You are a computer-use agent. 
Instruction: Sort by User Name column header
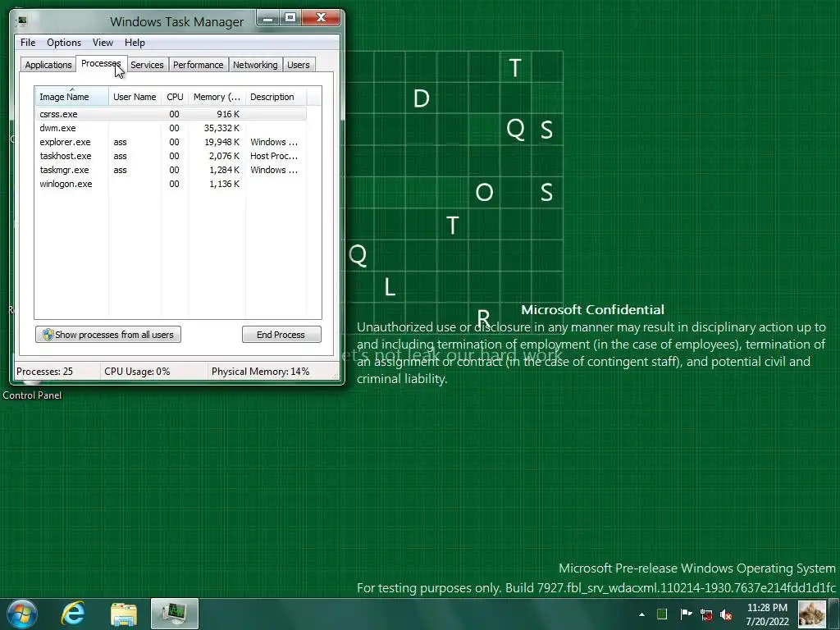coord(135,97)
